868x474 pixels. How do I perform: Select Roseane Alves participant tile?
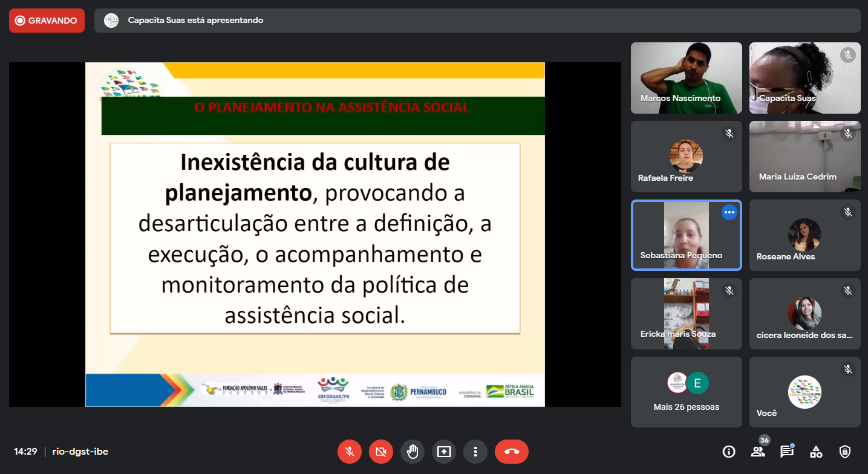(x=804, y=235)
